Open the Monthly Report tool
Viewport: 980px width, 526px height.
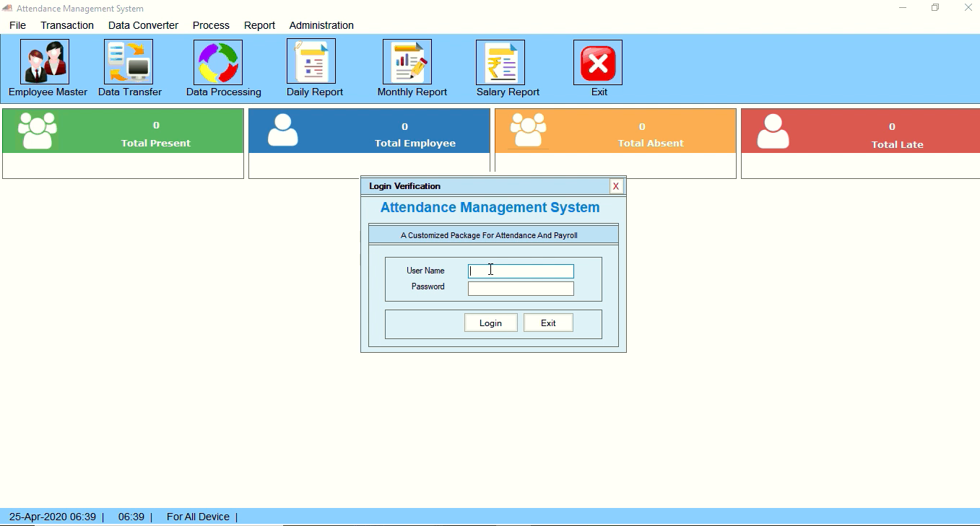pyautogui.click(x=407, y=62)
